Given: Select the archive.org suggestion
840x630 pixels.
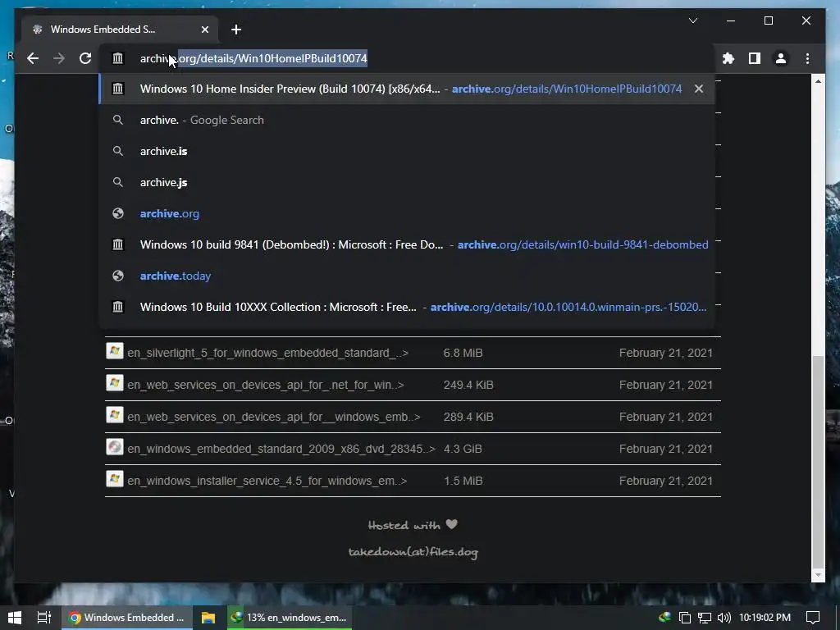Looking at the screenshot, I should click(407, 213).
